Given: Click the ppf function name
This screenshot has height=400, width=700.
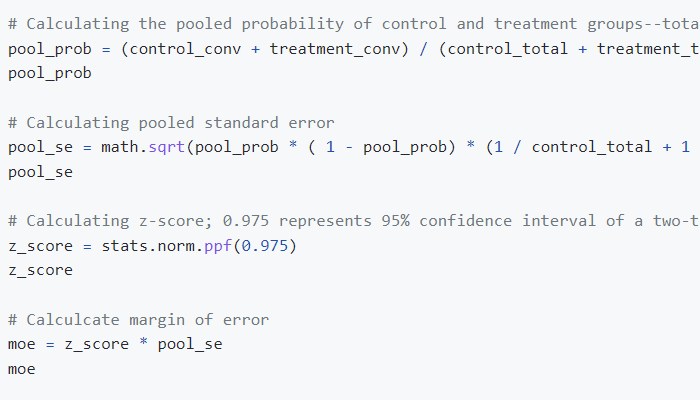Looking at the screenshot, I should pos(218,246).
